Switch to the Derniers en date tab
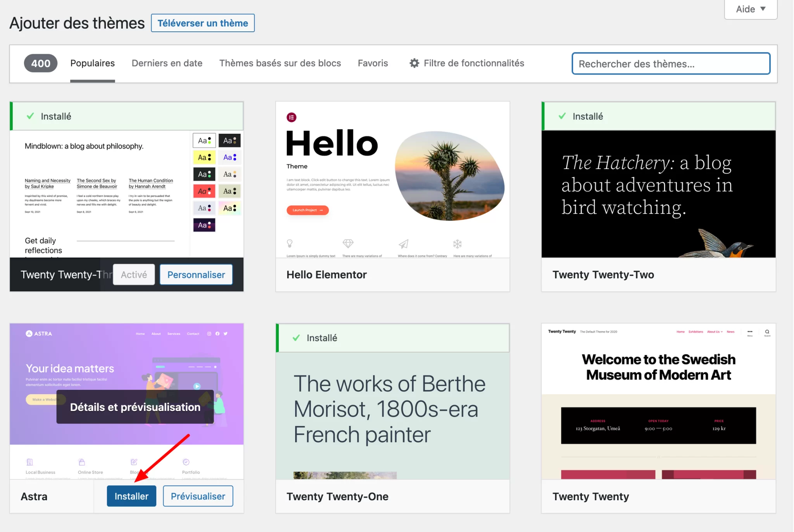This screenshot has width=794, height=532. pos(167,63)
